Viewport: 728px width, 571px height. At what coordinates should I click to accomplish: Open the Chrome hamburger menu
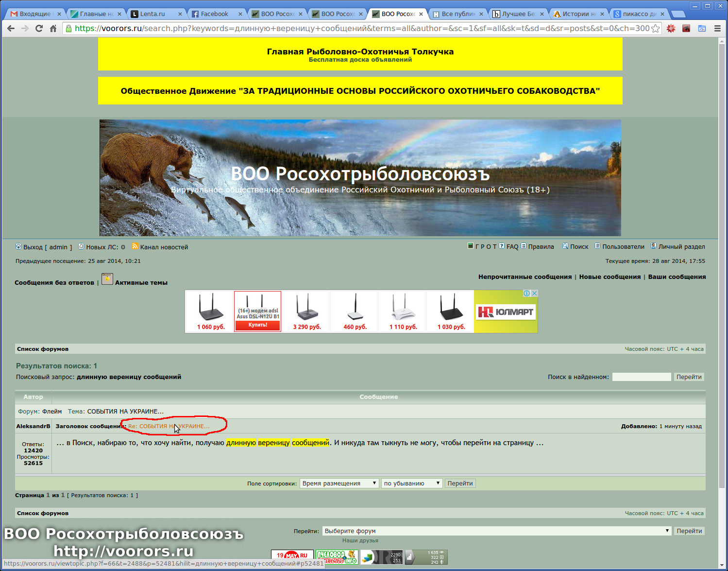point(717,29)
